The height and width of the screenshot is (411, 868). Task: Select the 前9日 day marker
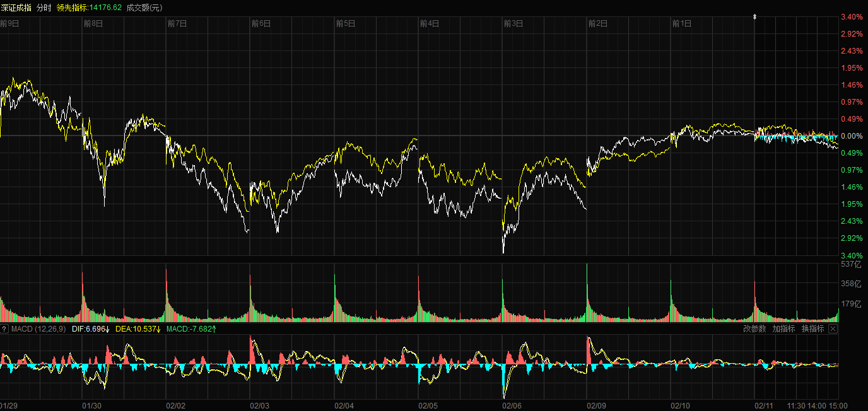click(9, 23)
